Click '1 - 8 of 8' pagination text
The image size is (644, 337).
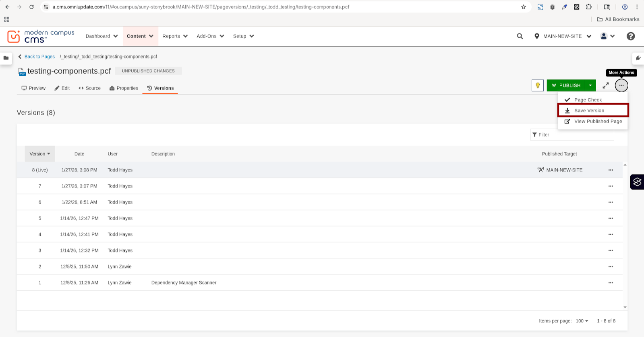[x=606, y=321]
